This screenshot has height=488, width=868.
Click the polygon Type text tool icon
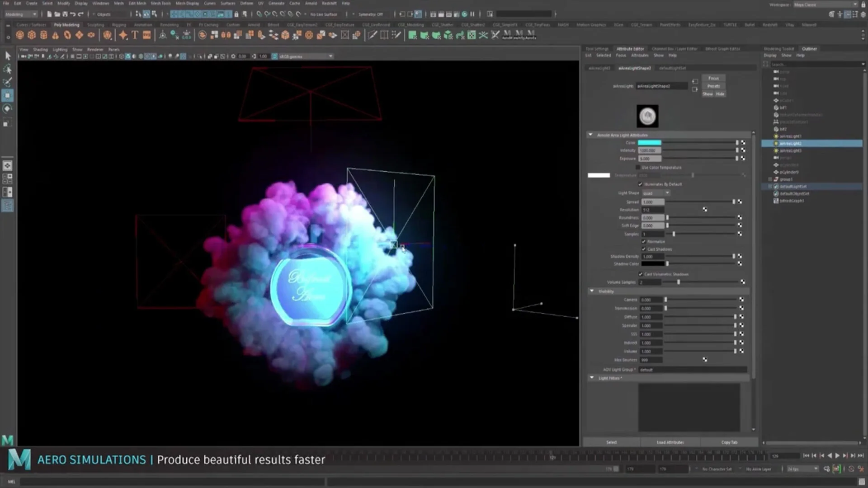click(x=135, y=35)
